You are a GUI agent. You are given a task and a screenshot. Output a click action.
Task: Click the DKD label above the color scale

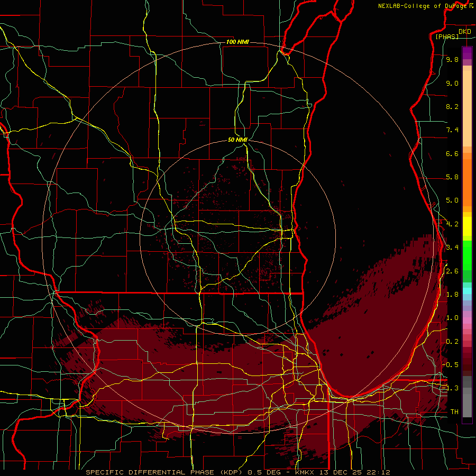tap(465, 32)
